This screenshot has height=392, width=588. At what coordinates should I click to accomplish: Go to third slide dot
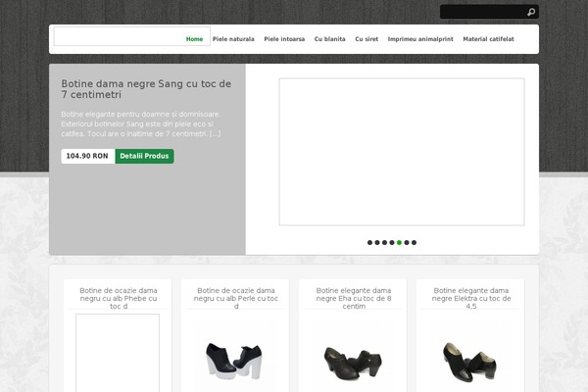point(384,243)
